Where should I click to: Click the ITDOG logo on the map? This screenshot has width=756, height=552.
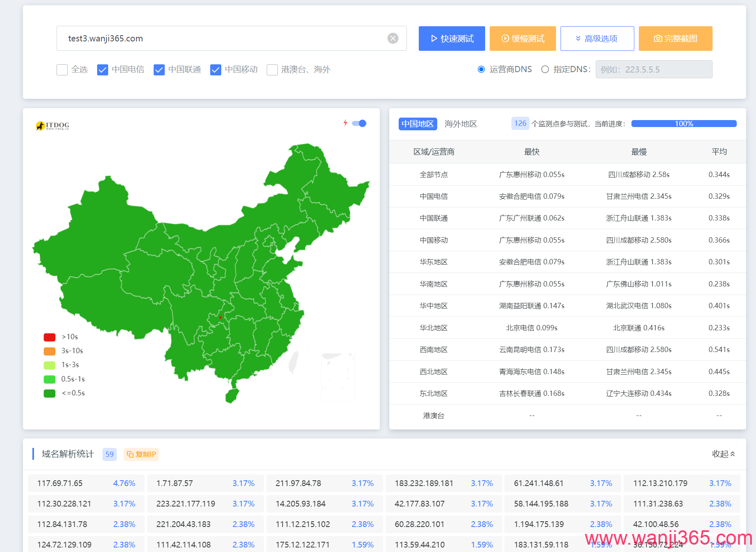(x=52, y=125)
